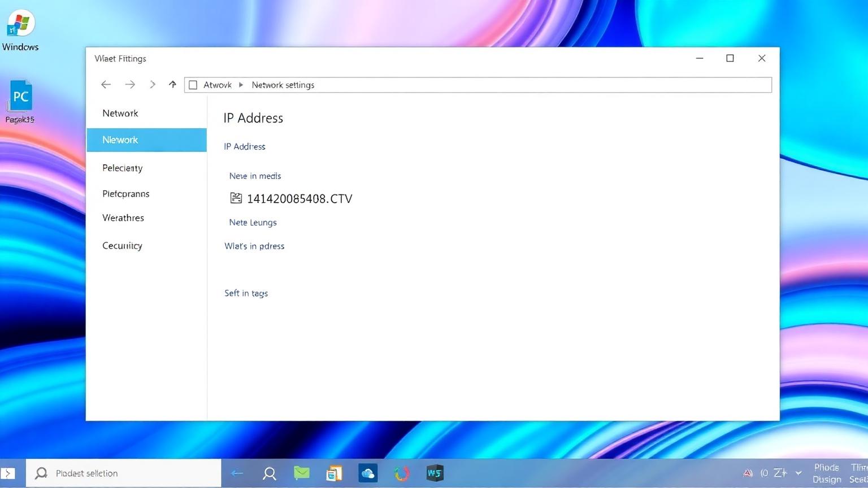The image size is (868, 488).
Task: Open the WS taskbar app icon
Action: [x=435, y=473]
